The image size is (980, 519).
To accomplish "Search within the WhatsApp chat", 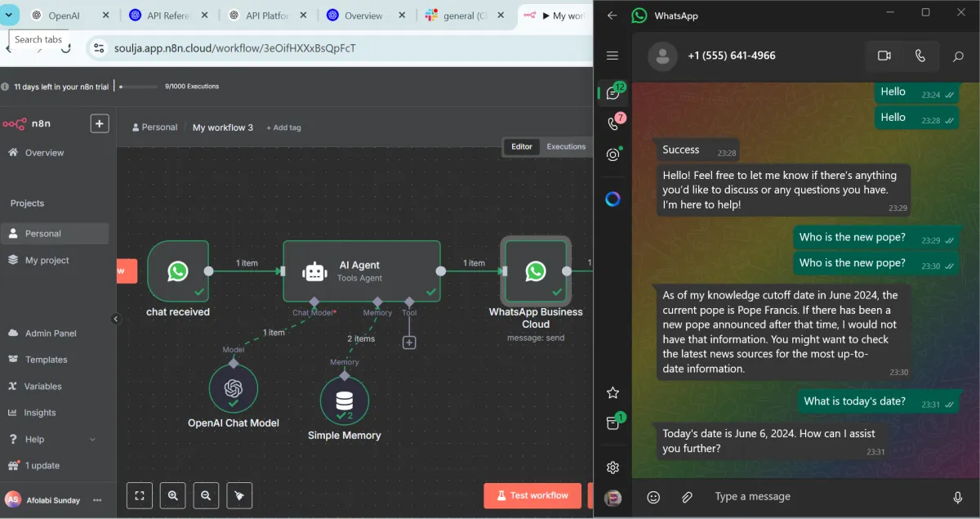I will (959, 56).
